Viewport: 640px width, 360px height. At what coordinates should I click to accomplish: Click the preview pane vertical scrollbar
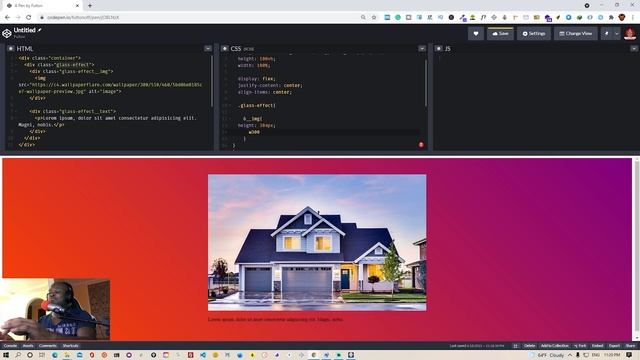click(636, 249)
